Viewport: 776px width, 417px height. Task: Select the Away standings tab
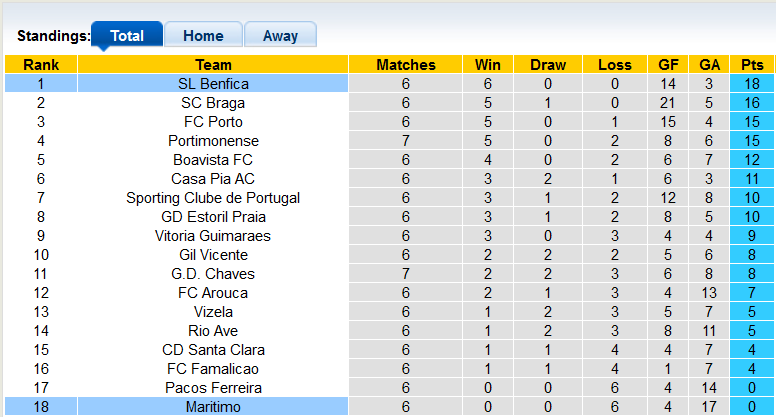(280, 35)
